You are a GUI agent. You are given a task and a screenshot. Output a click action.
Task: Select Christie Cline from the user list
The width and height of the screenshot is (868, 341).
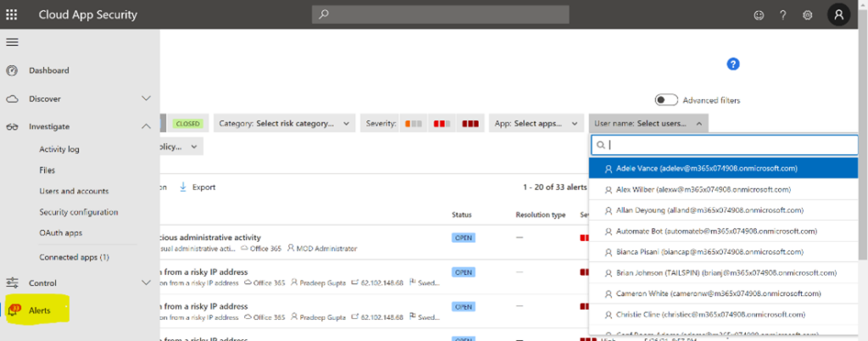pyautogui.click(x=724, y=315)
